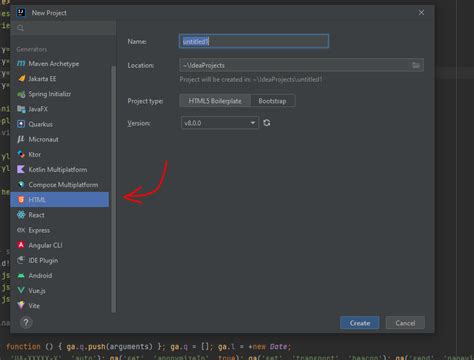Click the Spring Initializr leaf icon
The width and height of the screenshot is (474, 360).
(21, 94)
